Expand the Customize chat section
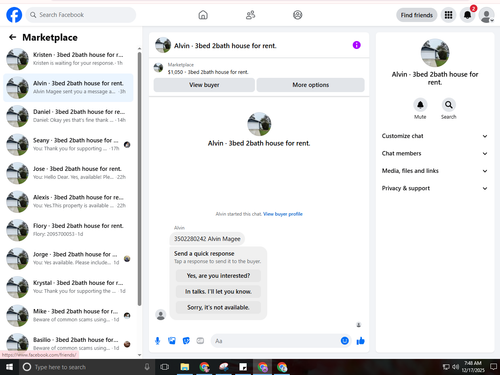The image size is (500, 375). pyautogui.click(x=435, y=136)
